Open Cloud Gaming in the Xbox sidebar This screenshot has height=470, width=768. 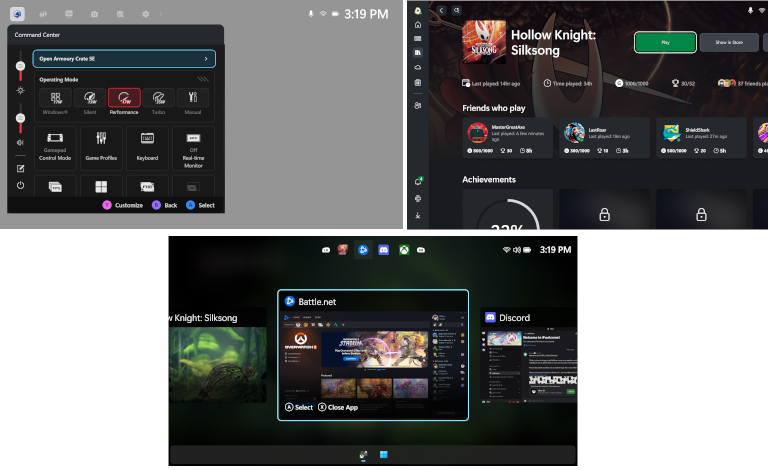418,67
